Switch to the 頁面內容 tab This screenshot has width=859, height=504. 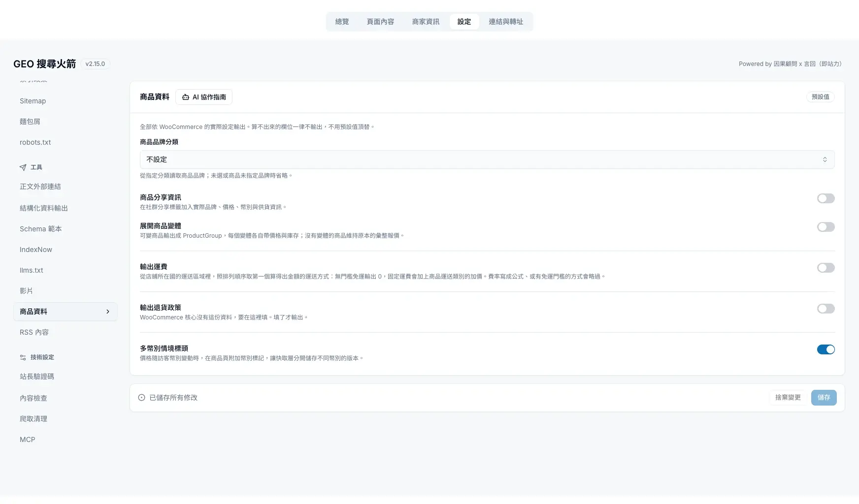point(380,22)
